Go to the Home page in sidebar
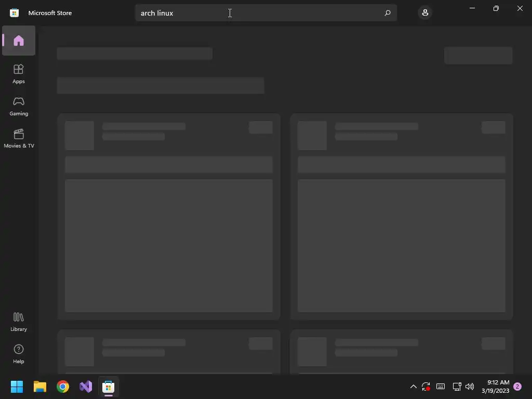 point(19,41)
